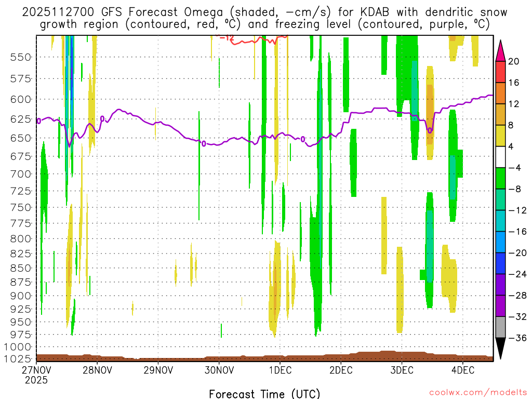The width and height of the screenshot is (532, 399).
Task: Click the purple 0 freezing label after 1DEC
Action: 303,139
